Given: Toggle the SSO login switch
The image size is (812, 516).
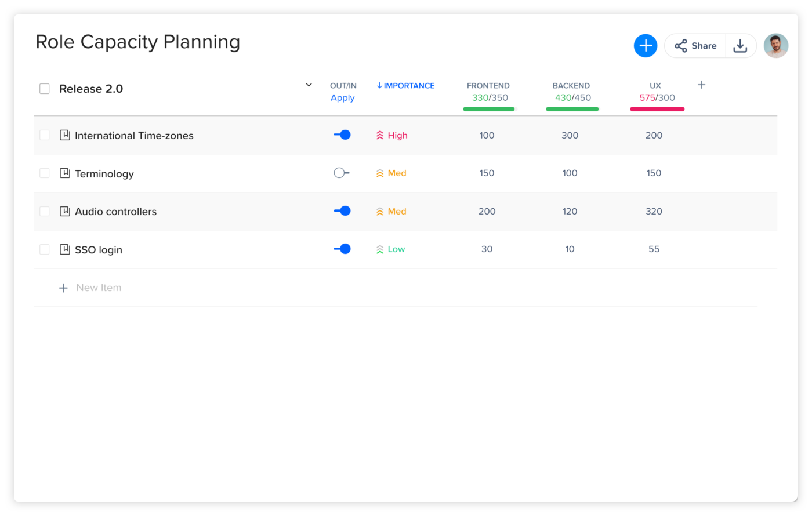Looking at the screenshot, I should pyautogui.click(x=342, y=249).
